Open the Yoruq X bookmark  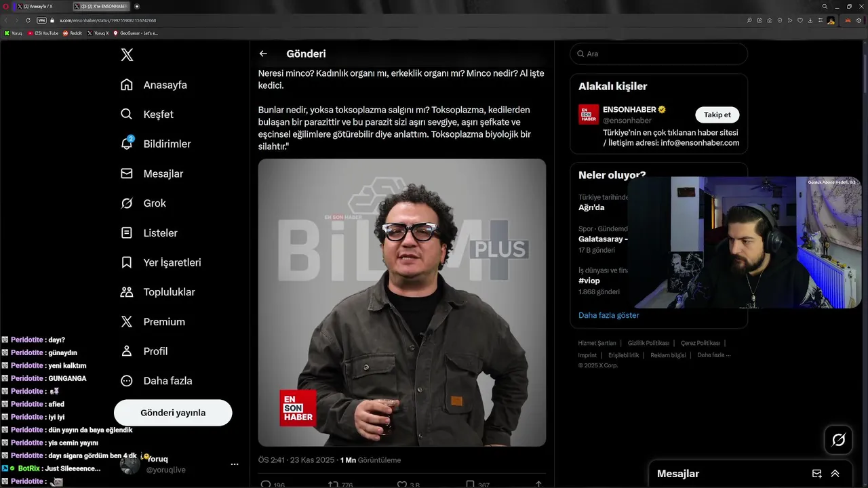point(98,33)
